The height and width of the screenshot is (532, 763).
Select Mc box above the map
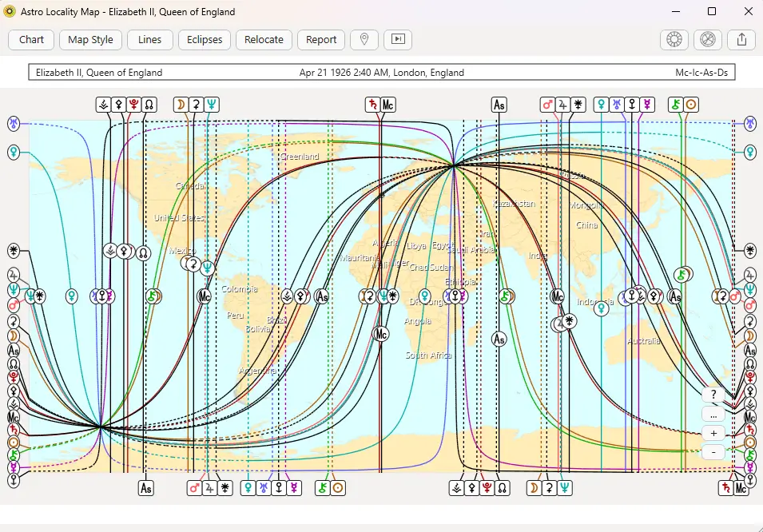(x=387, y=105)
